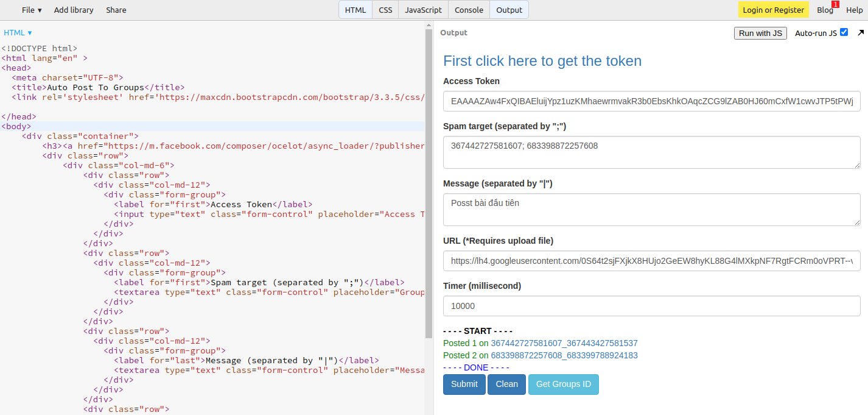Open the File dropdown menu
Screen dimensions: 868x415
click(x=32, y=10)
